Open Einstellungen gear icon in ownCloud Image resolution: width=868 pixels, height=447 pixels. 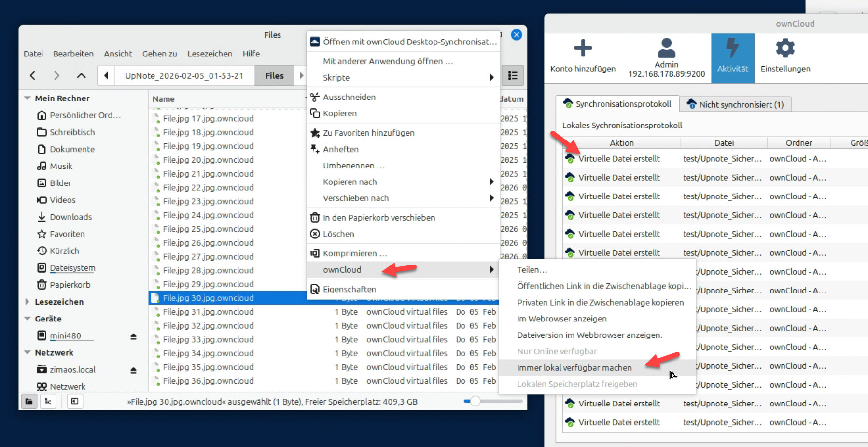[x=785, y=48]
